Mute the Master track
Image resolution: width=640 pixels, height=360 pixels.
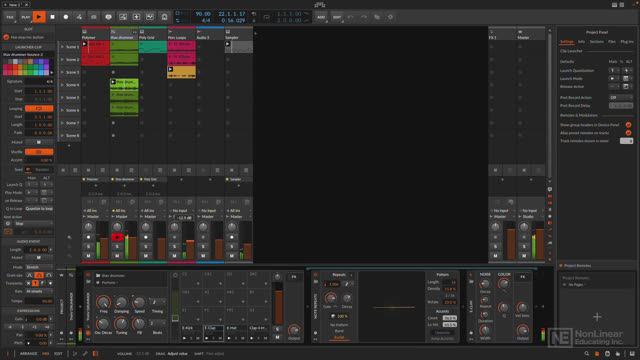524,256
